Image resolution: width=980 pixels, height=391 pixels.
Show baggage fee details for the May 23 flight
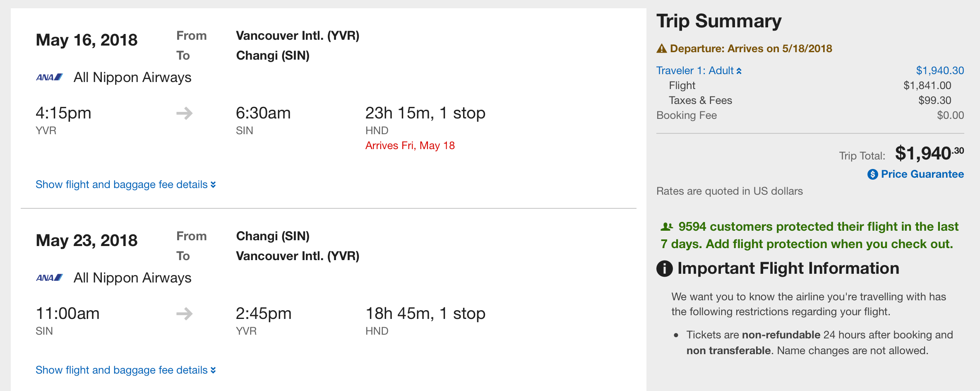tap(125, 370)
